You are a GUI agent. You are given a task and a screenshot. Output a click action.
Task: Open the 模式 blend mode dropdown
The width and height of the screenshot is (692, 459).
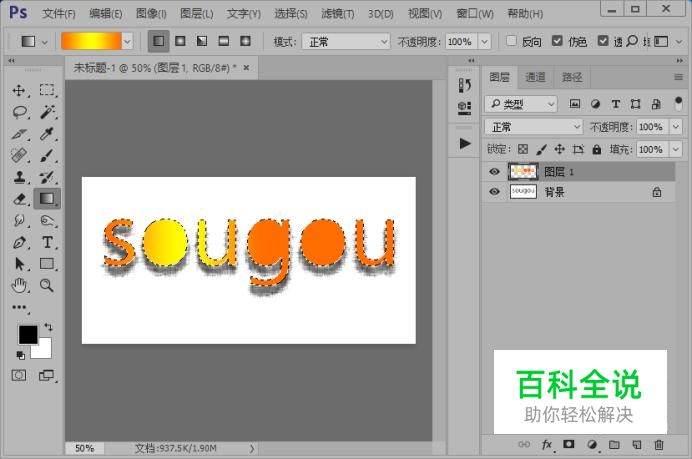coord(346,41)
